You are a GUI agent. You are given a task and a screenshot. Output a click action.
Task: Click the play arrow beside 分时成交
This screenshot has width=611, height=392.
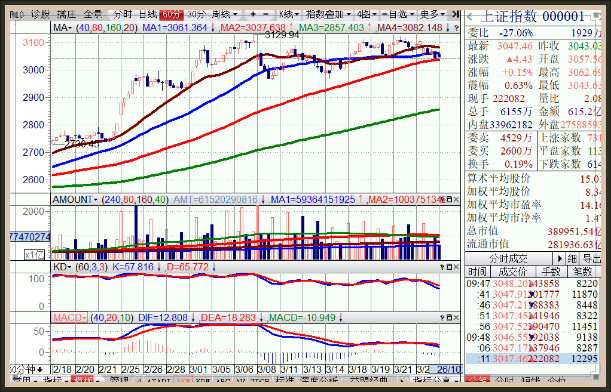click(560, 258)
